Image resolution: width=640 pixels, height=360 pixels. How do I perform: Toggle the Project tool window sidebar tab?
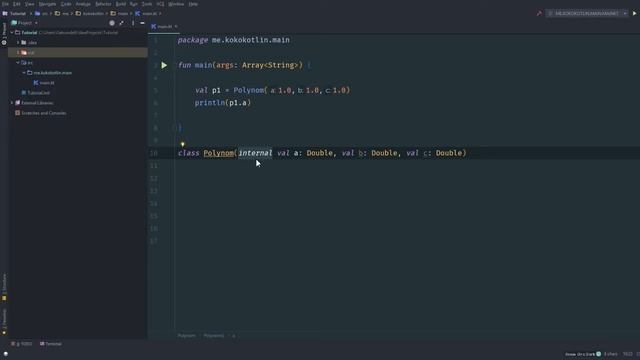coord(4,33)
